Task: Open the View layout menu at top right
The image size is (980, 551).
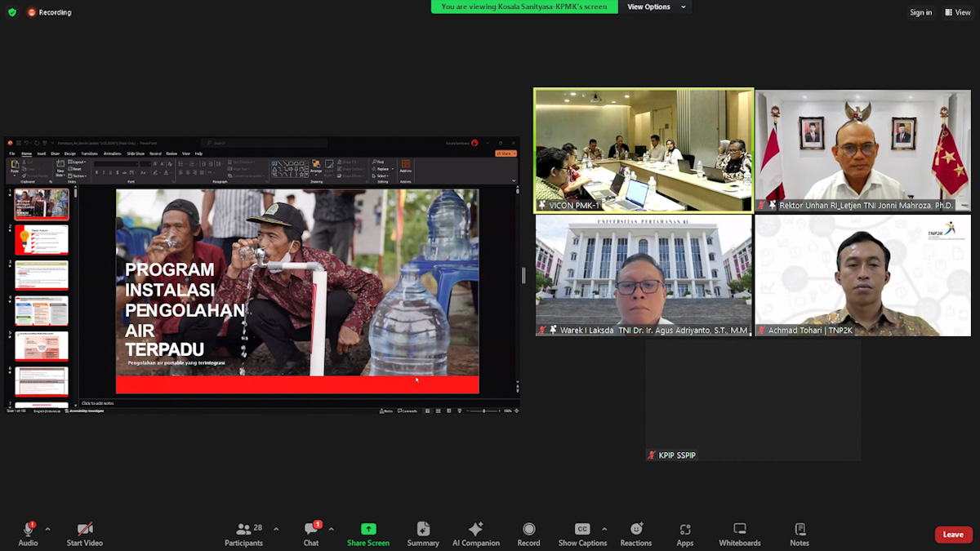Action: coord(958,12)
